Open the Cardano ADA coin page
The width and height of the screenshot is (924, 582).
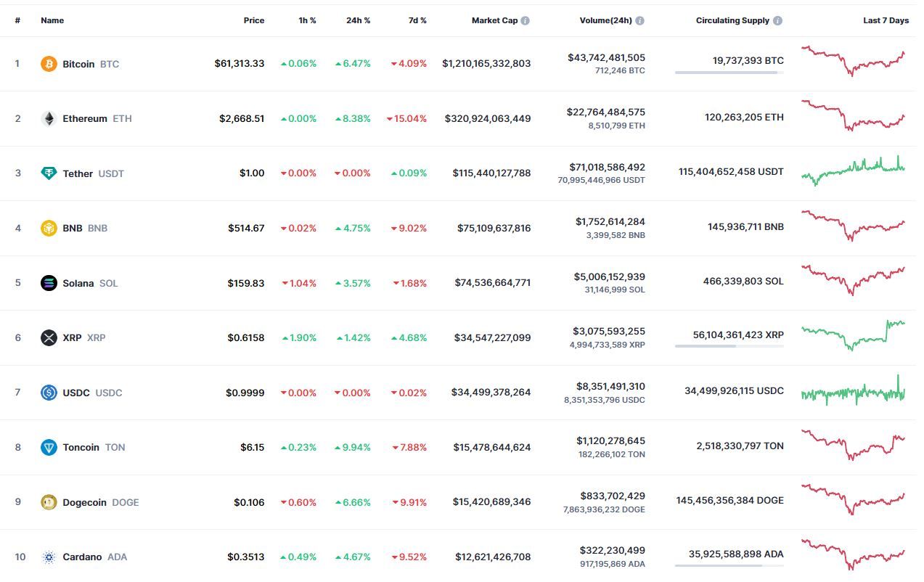pyautogui.click(x=82, y=557)
